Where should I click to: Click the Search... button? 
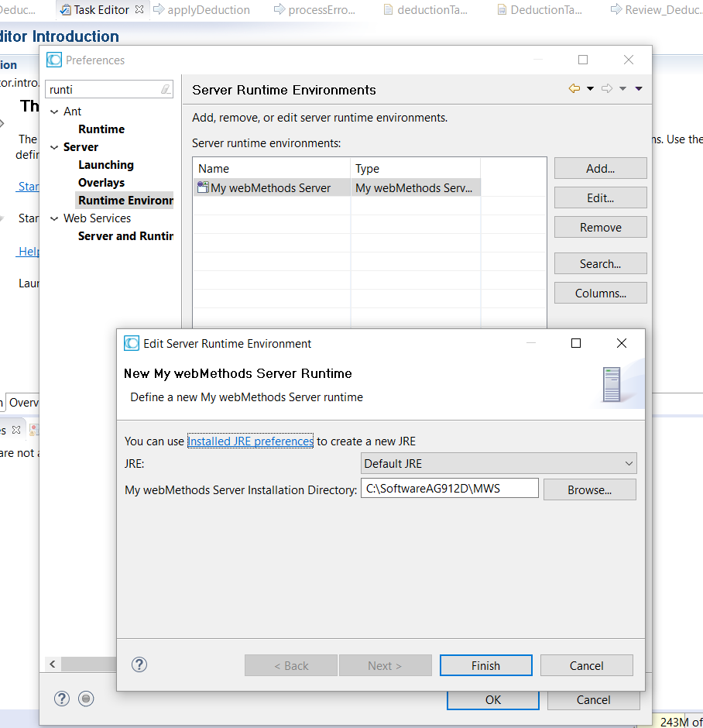pos(601,263)
